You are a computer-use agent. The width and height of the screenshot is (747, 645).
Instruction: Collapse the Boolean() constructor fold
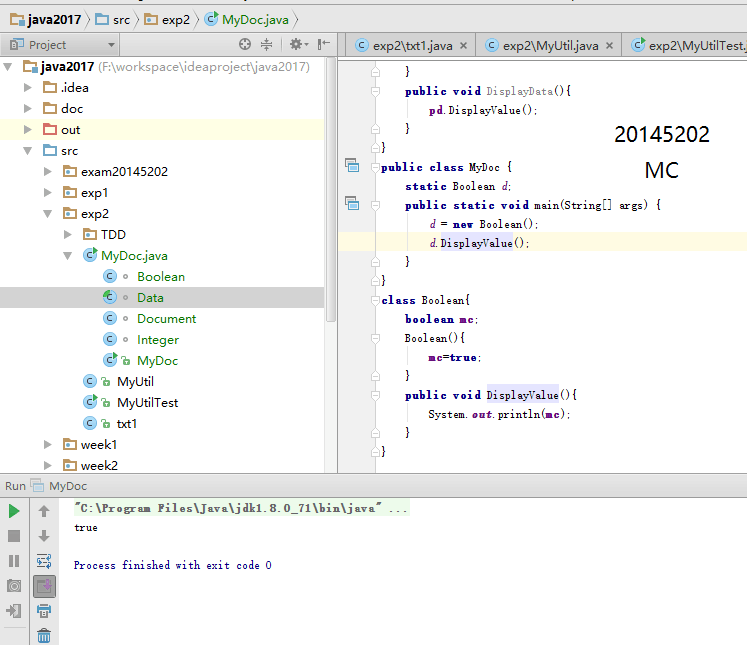pos(375,338)
